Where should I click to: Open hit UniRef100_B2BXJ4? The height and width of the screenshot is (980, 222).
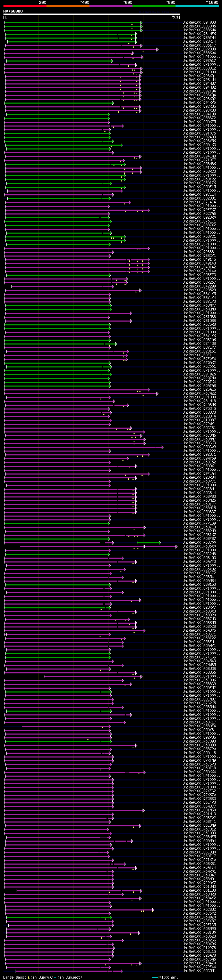pyautogui.click(x=199, y=41)
